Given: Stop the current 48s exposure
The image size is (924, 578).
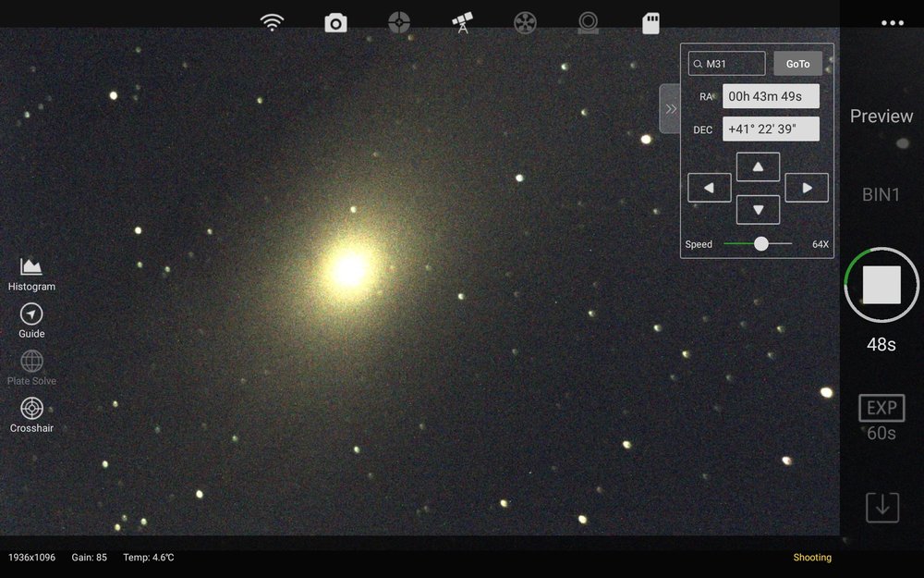Looking at the screenshot, I should click(x=881, y=285).
